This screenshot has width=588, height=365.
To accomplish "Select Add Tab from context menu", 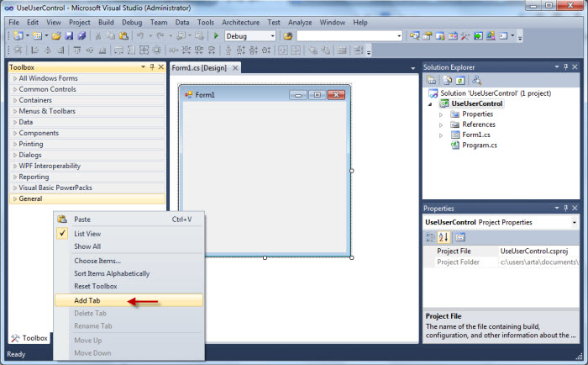I will (x=89, y=300).
